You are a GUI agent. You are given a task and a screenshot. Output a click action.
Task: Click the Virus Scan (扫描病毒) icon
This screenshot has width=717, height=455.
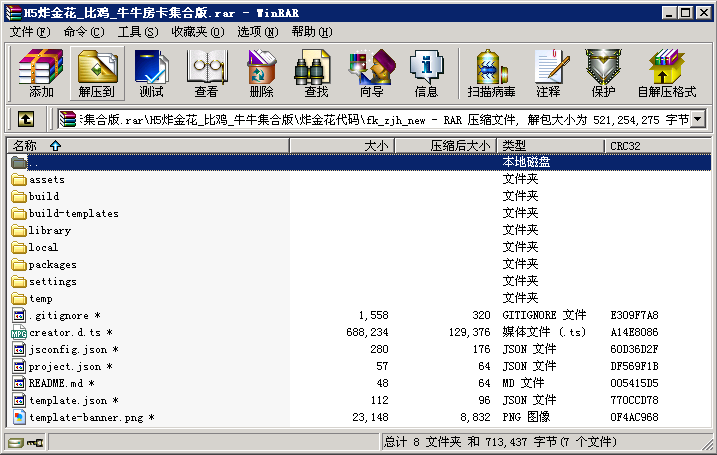pyautogui.click(x=491, y=73)
